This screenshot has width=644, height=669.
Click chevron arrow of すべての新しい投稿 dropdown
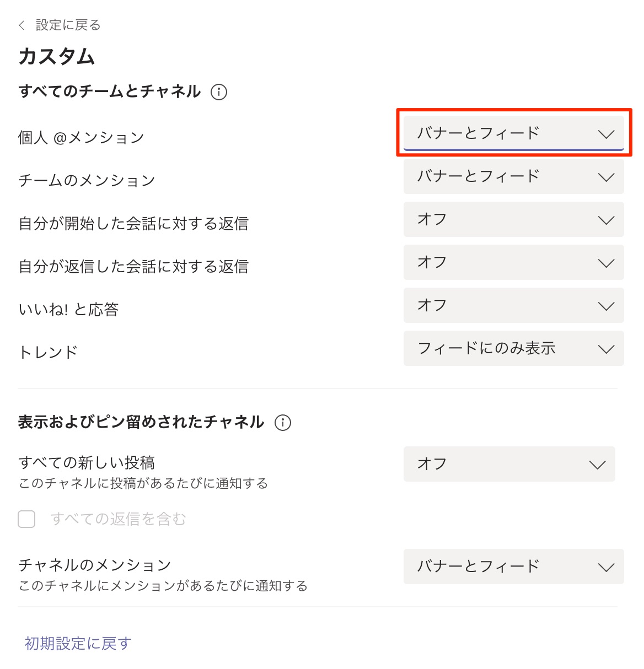coord(597,465)
